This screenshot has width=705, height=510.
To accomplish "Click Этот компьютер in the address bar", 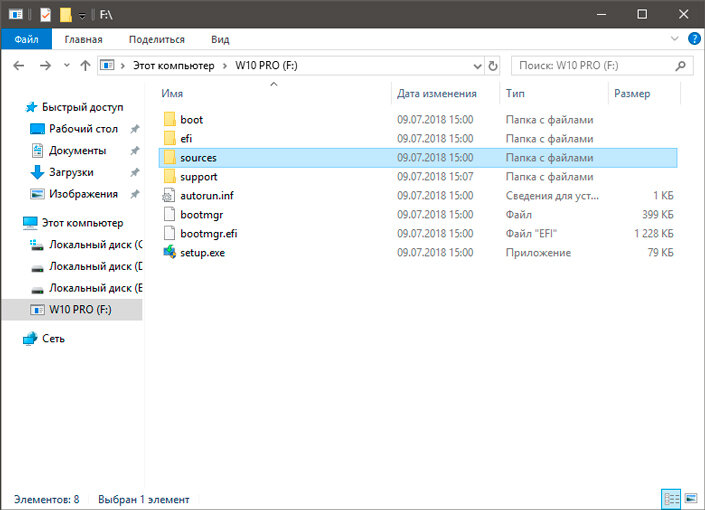I will 174,66.
